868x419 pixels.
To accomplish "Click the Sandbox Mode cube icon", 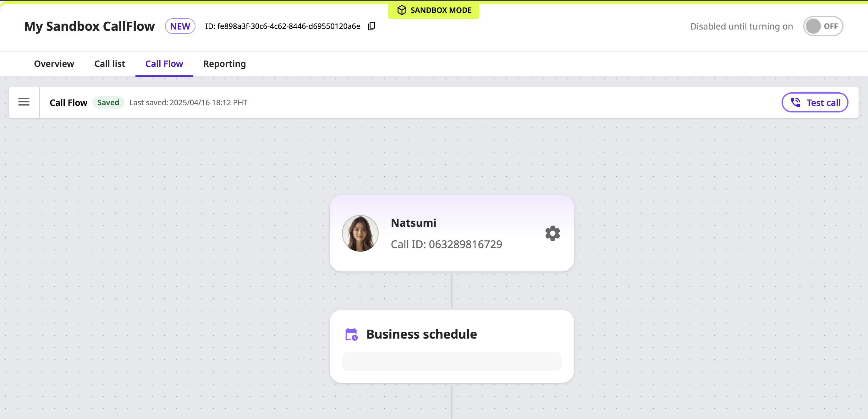I will click(x=402, y=10).
